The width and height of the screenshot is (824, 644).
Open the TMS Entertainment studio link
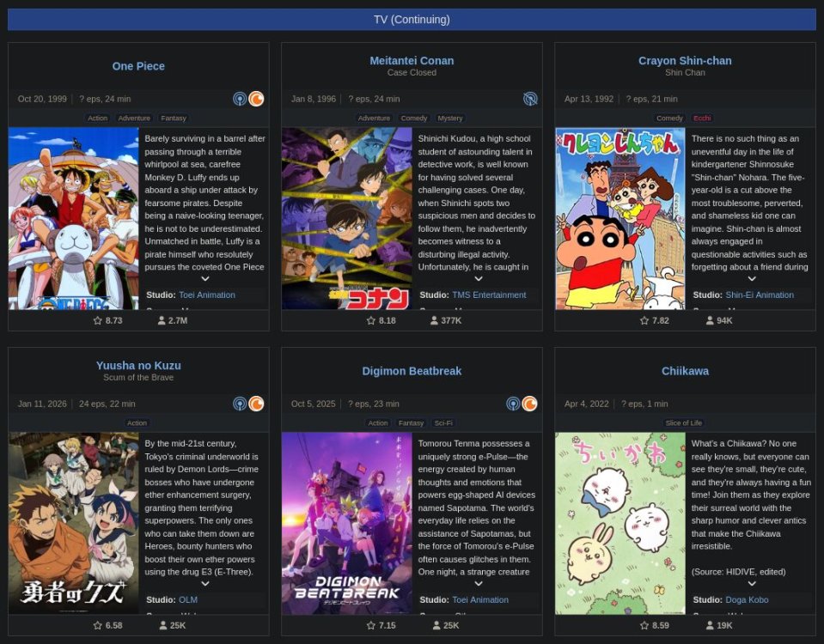coord(489,295)
